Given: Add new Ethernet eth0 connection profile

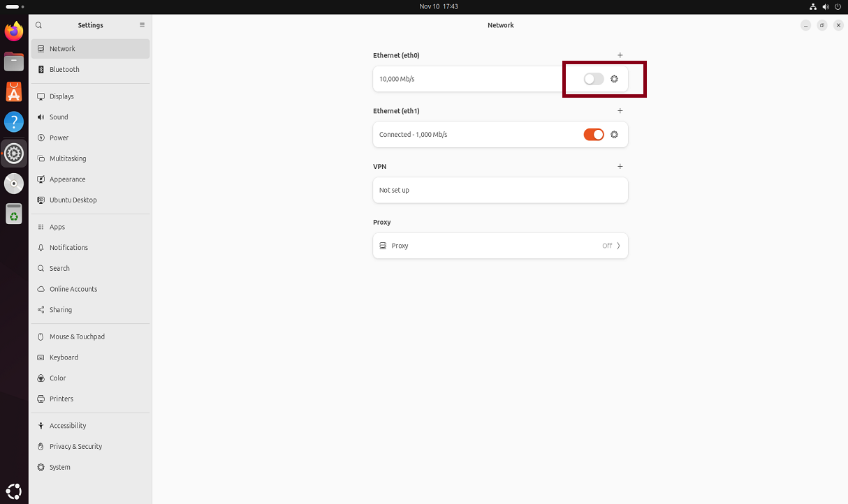Looking at the screenshot, I should (x=620, y=55).
